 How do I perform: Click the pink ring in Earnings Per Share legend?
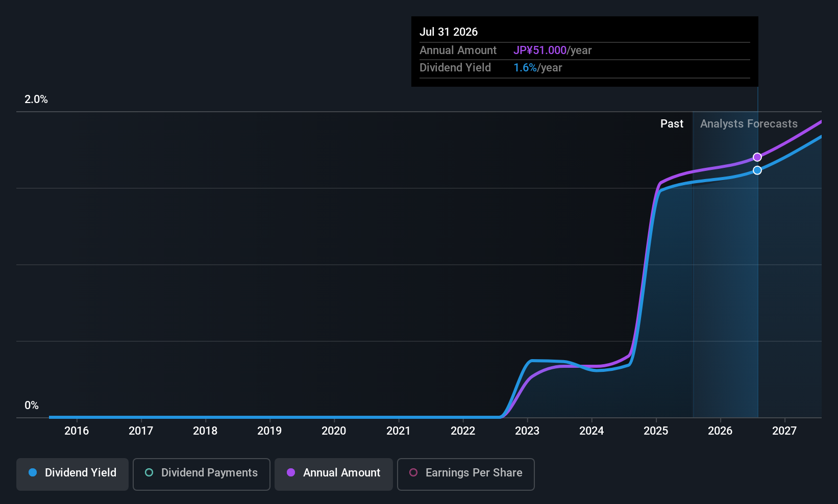coord(413,473)
